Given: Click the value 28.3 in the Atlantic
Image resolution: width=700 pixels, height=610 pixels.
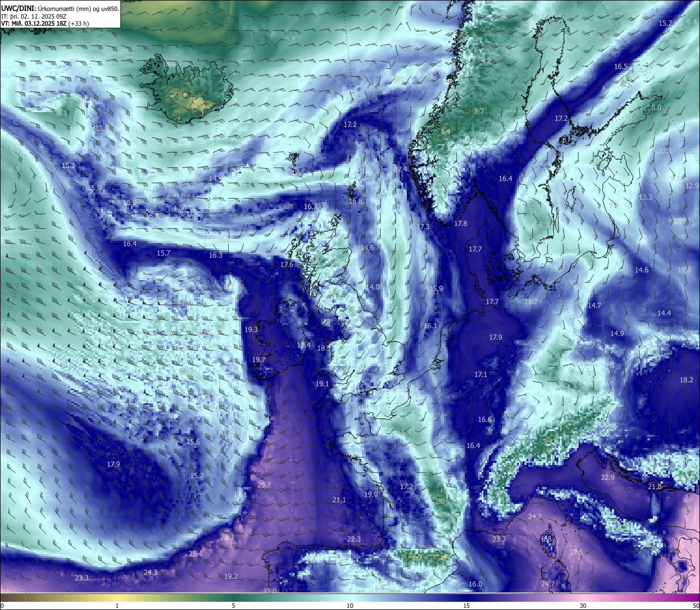Looking at the screenshot, I should (x=227, y=537).
